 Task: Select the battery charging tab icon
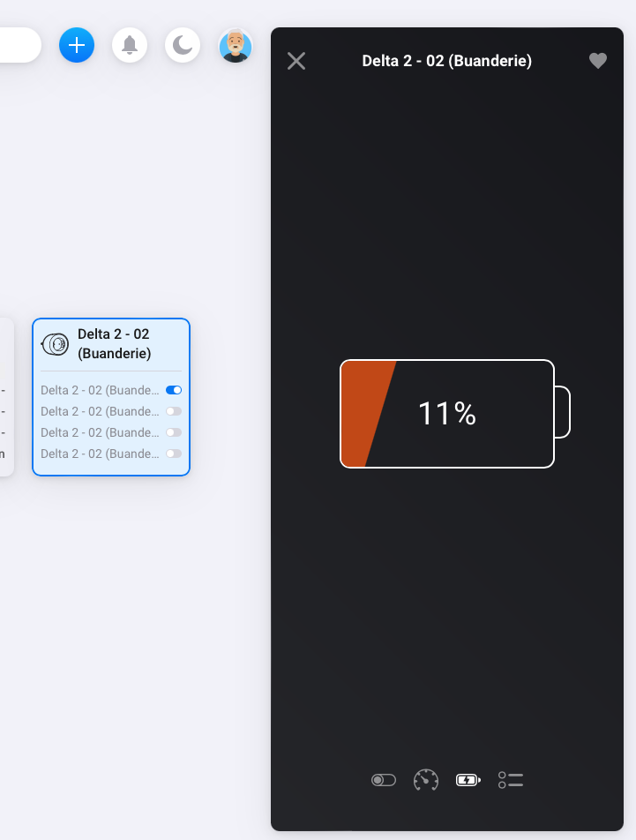coord(468,780)
